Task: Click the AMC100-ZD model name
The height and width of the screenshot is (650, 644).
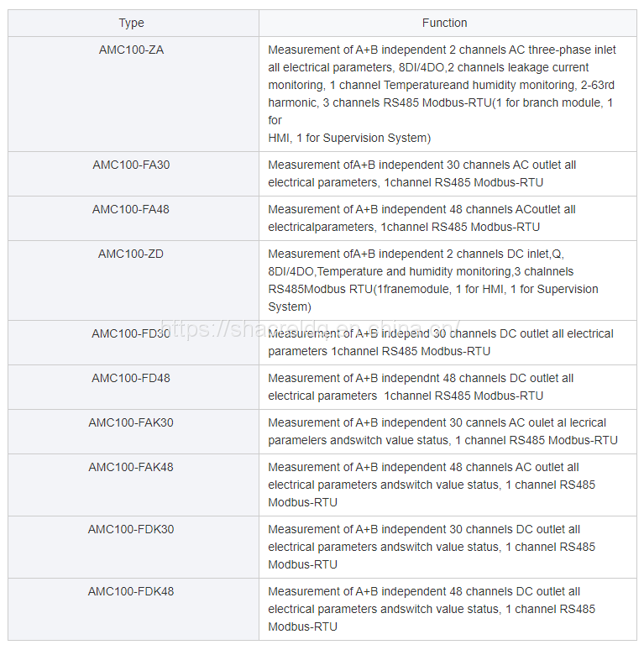Action: (x=131, y=254)
